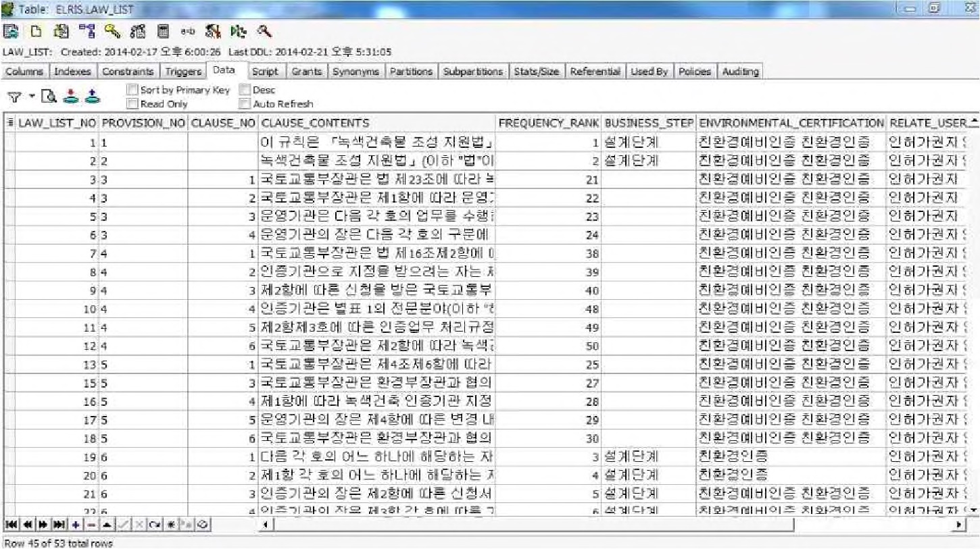Select clause cell starting '인증기관으로 지정을'

click(x=378, y=271)
